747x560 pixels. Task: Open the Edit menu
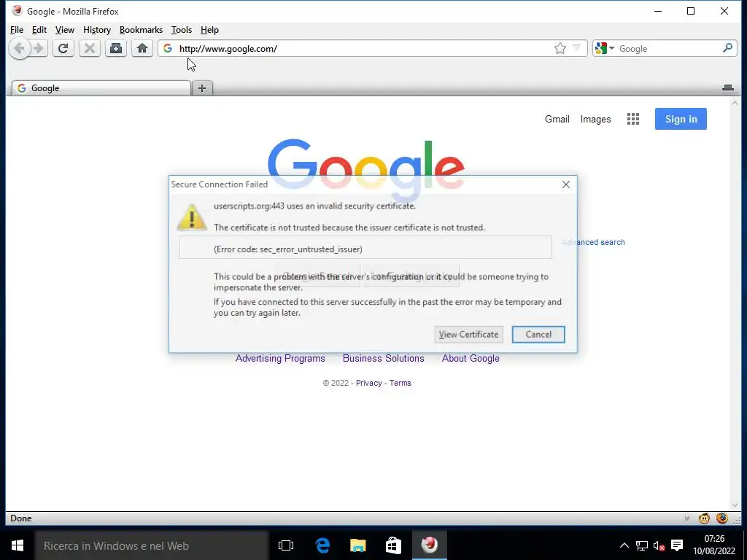(x=39, y=30)
